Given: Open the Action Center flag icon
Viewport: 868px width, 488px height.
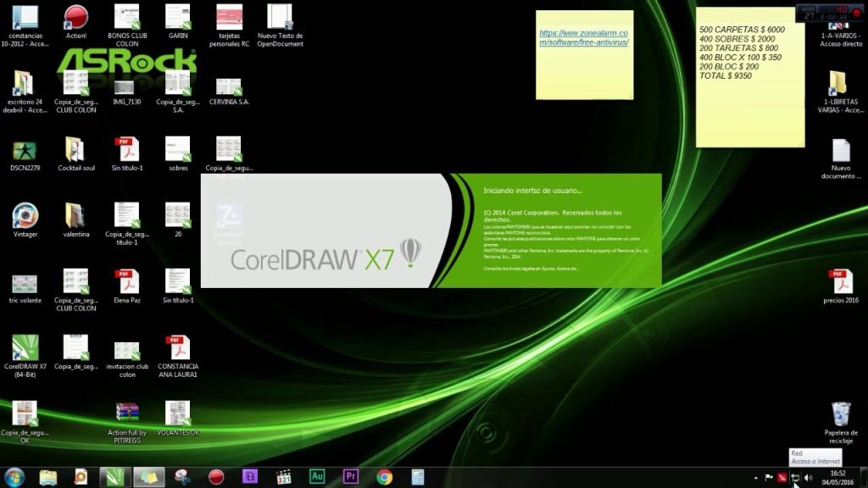Looking at the screenshot, I should click(769, 478).
